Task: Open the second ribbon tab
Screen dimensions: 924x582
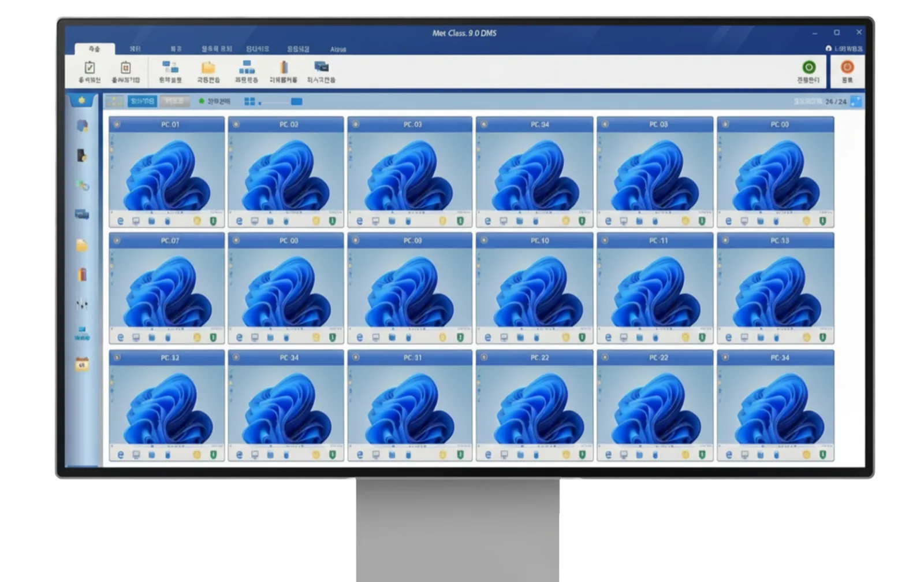Action: pyautogui.click(x=135, y=49)
